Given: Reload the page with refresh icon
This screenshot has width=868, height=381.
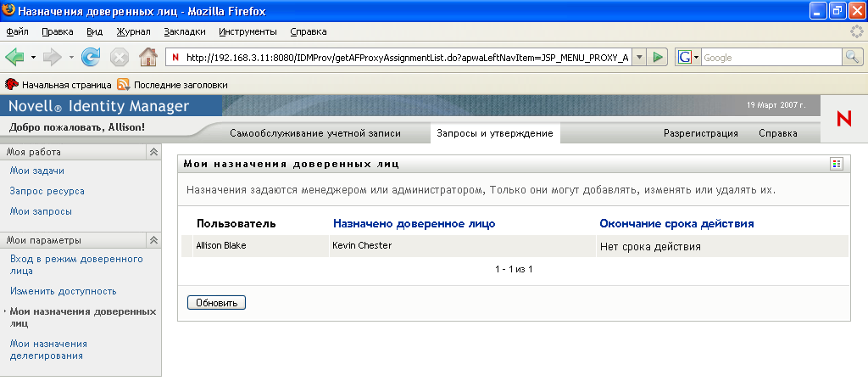Looking at the screenshot, I should click(90, 57).
